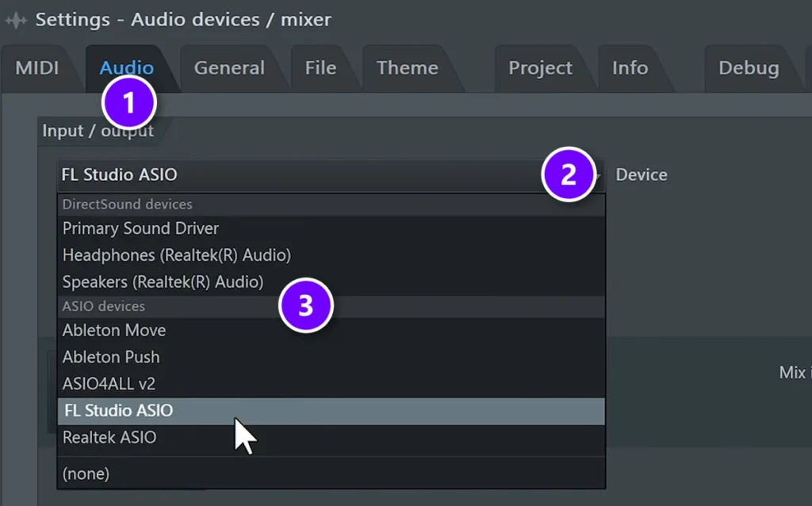Select (none) as audio device

click(x=331, y=474)
